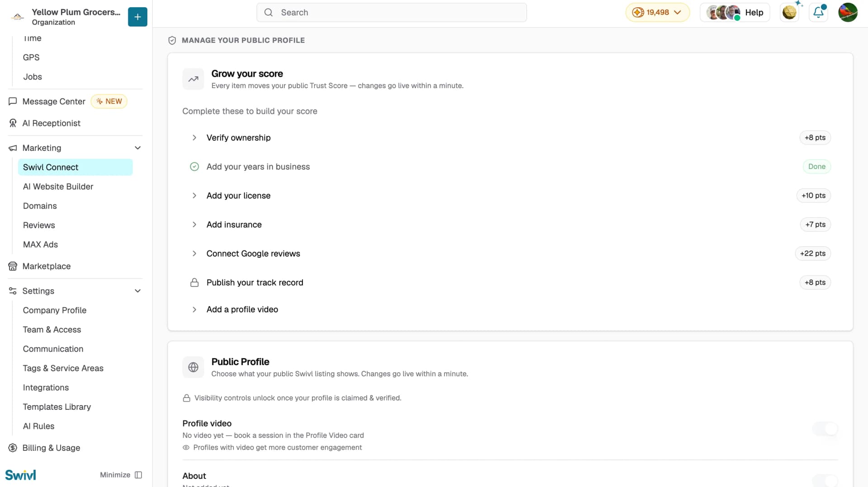Expand the Add a profile video item
868x487 pixels.
pos(194,309)
